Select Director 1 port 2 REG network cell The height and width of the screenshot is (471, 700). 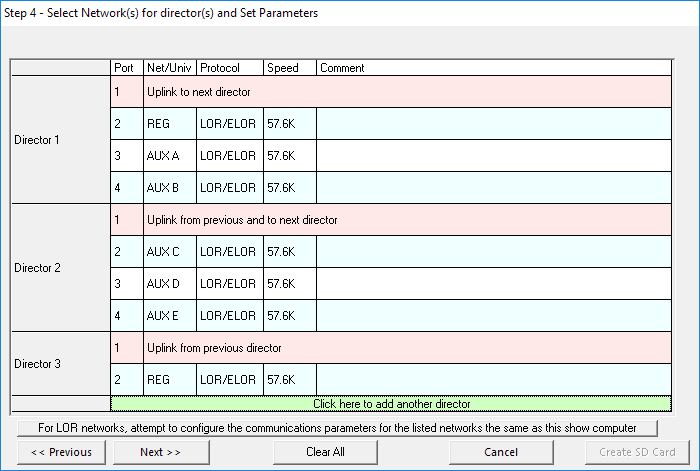click(170, 124)
